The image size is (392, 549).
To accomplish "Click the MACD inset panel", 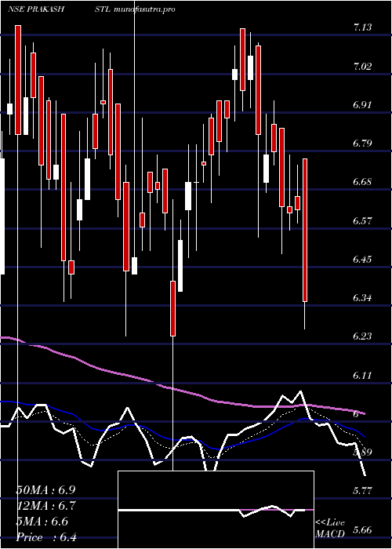I will tap(216, 510).
